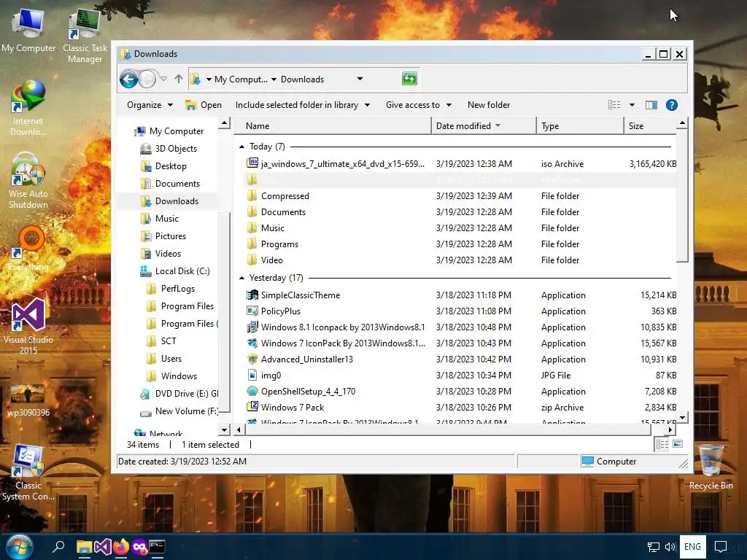Refresh the Downloads folder view
The height and width of the screenshot is (560, 747).
pyautogui.click(x=409, y=79)
